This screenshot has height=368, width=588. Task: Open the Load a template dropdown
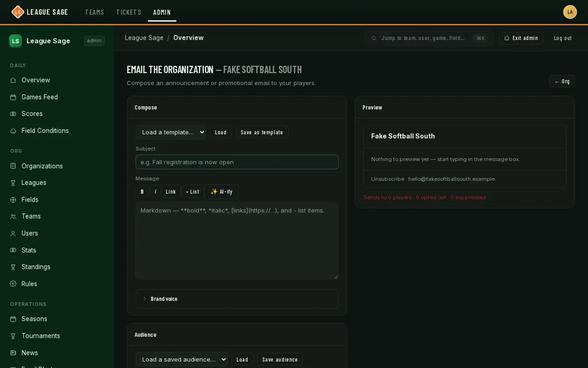(171, 132)
